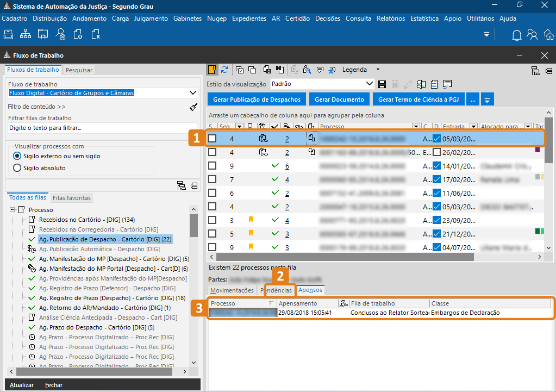Tick the selection checkbox for row dated 05/03/20 with Seq 4 highlighted
This screenshot has width=556, height=392.
click(213, 138)
